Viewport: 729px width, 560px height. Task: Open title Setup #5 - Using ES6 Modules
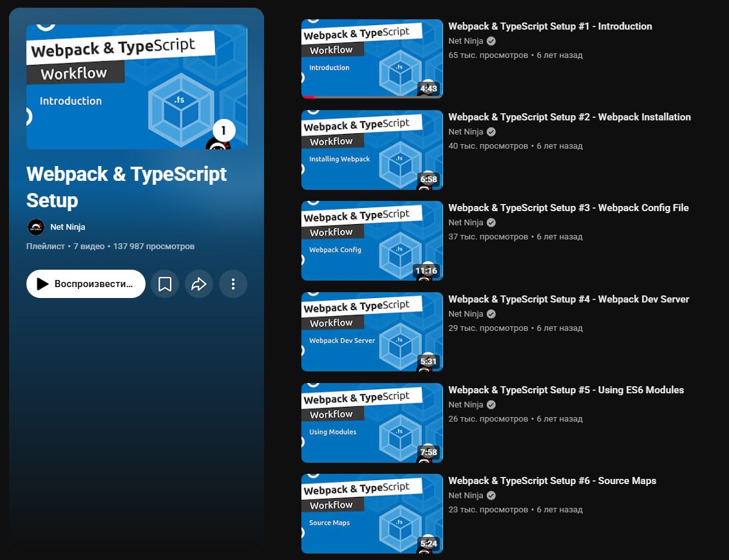point(566,390)
